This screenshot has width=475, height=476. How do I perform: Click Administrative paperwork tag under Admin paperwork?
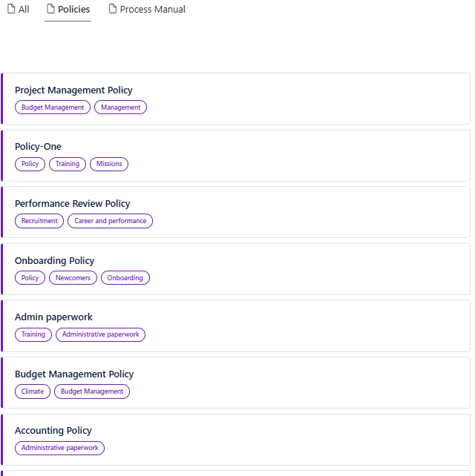pos(101,334)
